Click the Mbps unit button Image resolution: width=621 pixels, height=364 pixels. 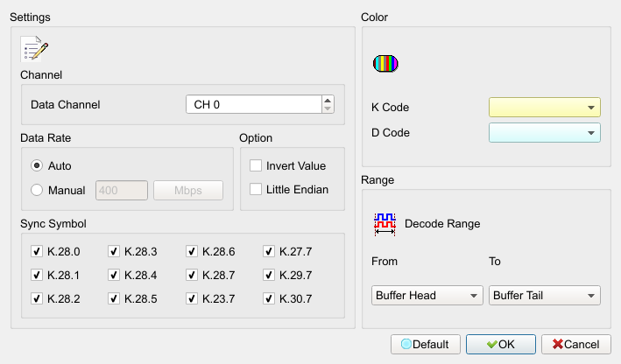pyautogui.click(x=188, y=190)
